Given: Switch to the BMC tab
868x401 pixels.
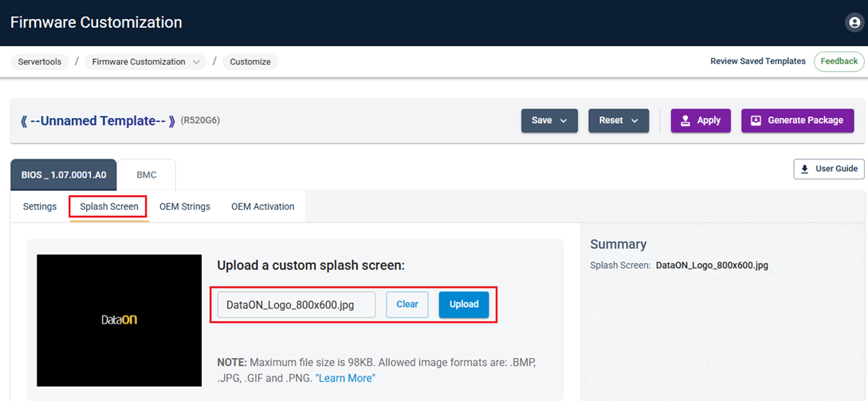Looking at the screenshot, I should coord(146,175).
